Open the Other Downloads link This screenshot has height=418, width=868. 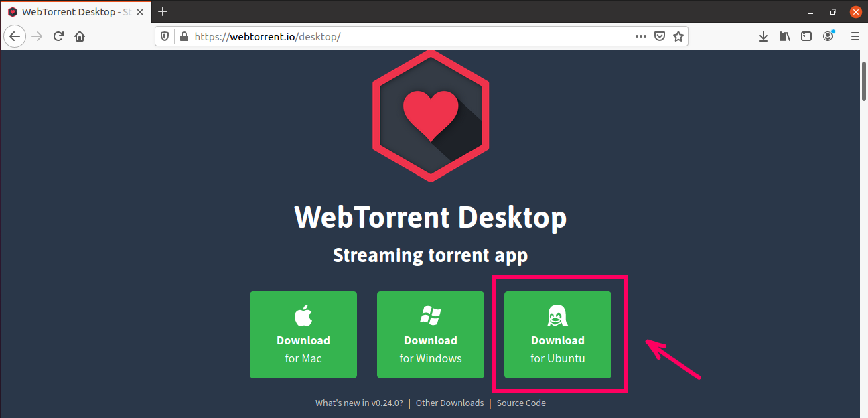point(449,403)
